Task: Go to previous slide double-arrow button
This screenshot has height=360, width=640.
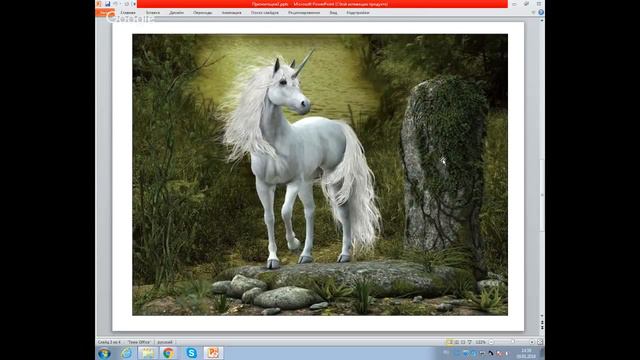Action: (542, 322)
